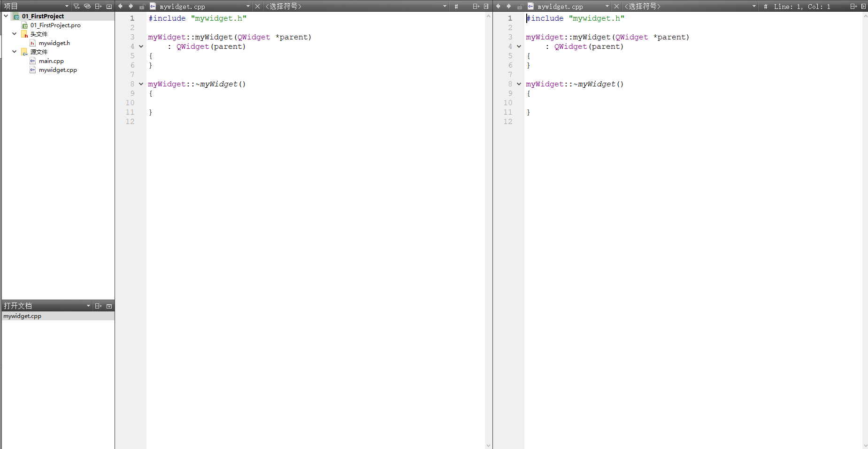Go forward in left editor navigation

point(131,6)
